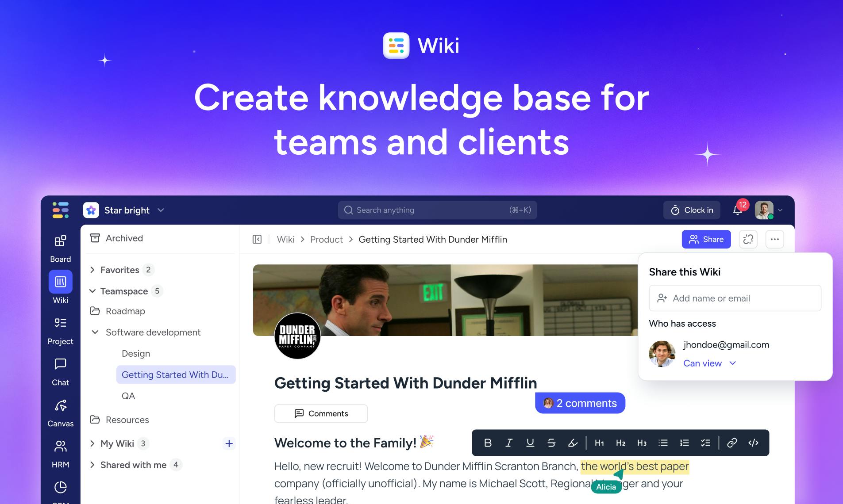The width and height of the screenshot is (843, 504).
Task: Apply strikethrough formatting
Action: pyautogui.click(x=551, y=443)
